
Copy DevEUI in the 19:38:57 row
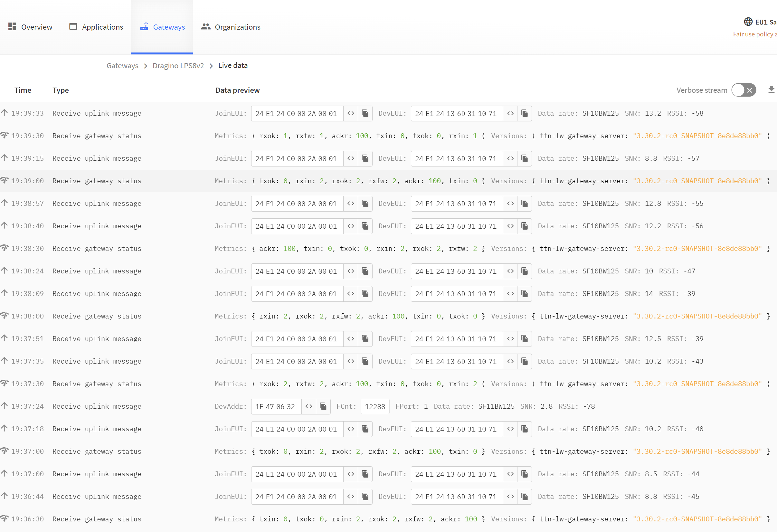[x=525, y=204]
